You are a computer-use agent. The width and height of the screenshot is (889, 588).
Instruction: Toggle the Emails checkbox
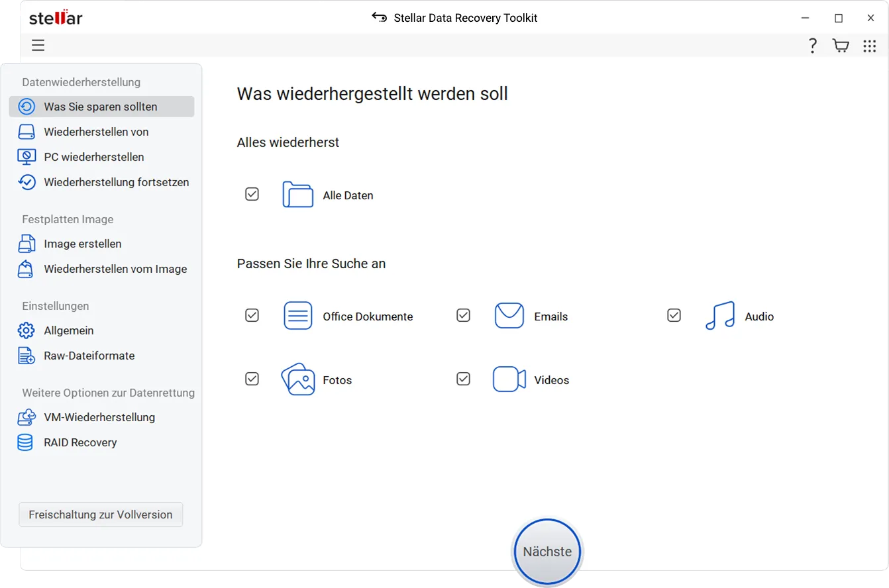tap(463, 315)
